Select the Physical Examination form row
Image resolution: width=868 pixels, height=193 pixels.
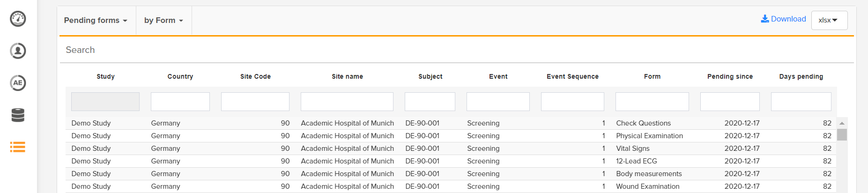pyautogui.click(x=649, y=136)
